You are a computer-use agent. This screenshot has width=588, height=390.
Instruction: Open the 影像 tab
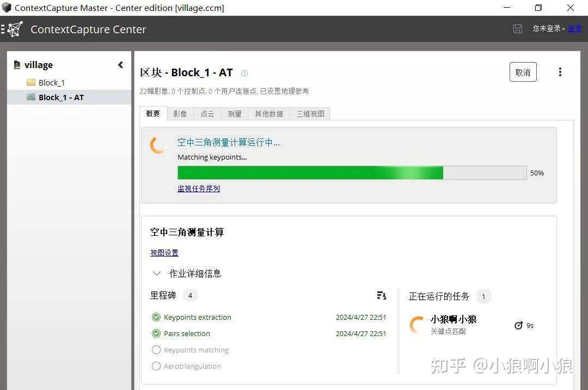click(x=180, y=113)
